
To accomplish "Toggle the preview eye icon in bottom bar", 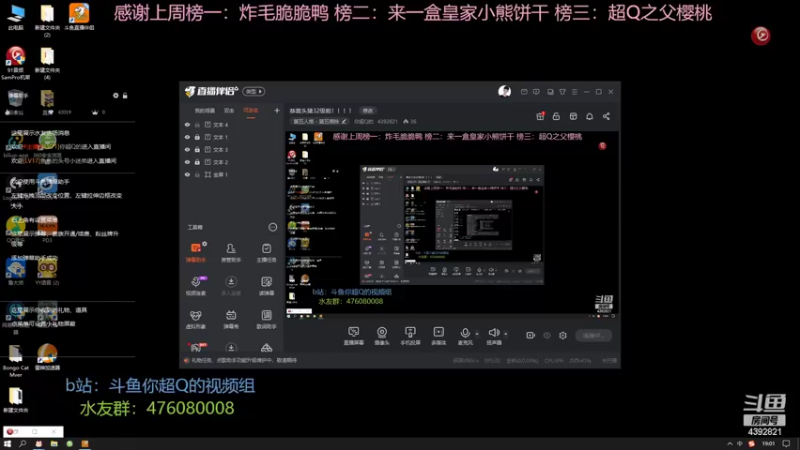I will 547,335.
